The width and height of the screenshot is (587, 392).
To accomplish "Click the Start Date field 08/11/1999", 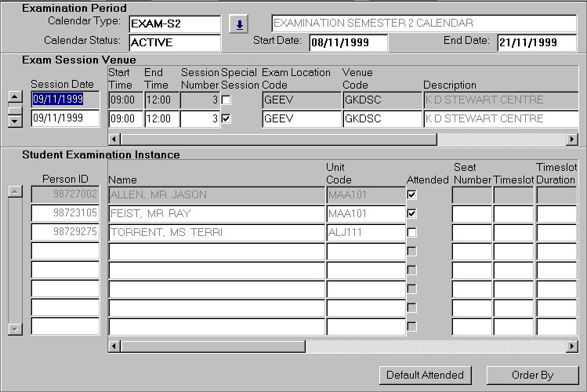I will (x=347, y=42).
